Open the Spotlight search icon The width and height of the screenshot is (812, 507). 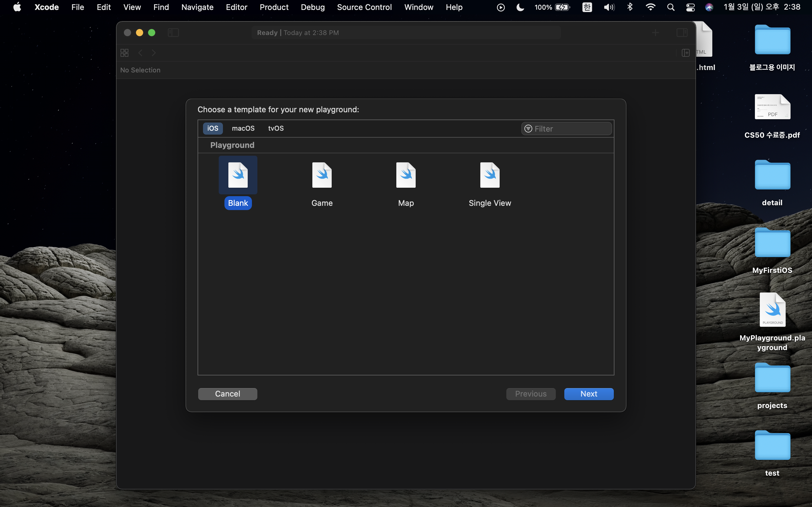670,7
